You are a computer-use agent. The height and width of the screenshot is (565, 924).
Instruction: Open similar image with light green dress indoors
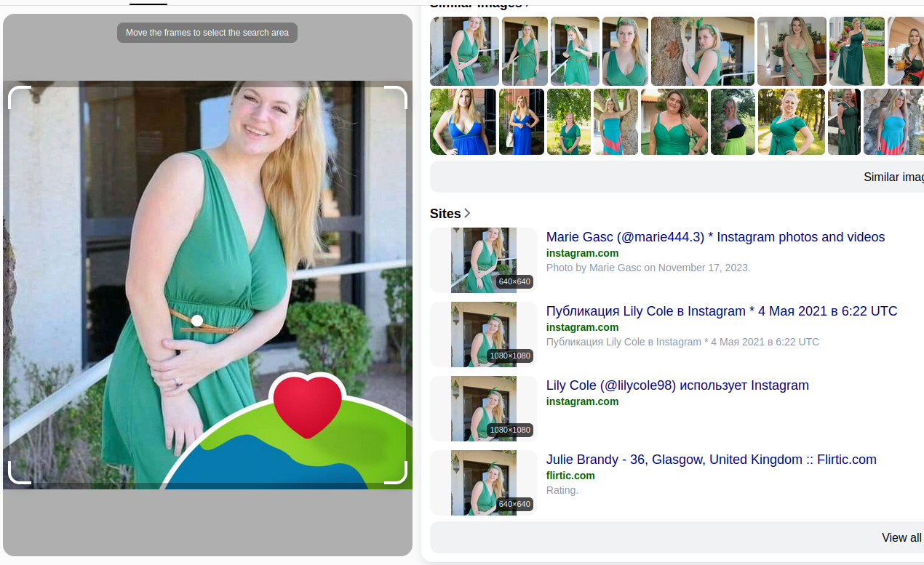(792, 51)
